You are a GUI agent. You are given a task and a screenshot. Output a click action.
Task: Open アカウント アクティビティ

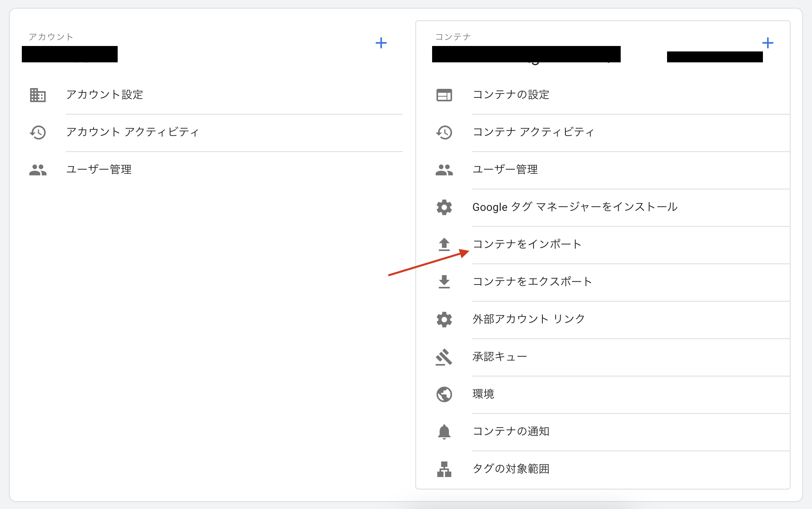point(132,132)
